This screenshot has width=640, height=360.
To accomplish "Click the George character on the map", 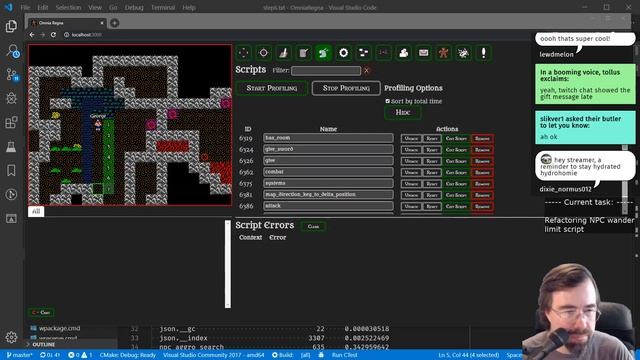I will tap(98, 125).
